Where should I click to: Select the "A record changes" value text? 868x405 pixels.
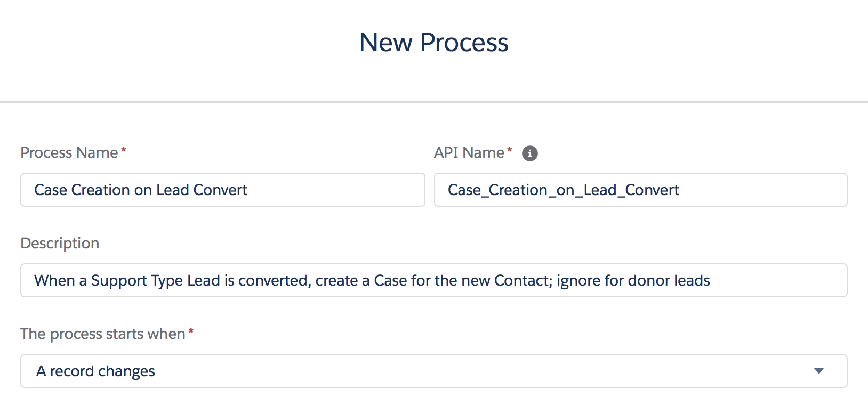coord(95,371)
